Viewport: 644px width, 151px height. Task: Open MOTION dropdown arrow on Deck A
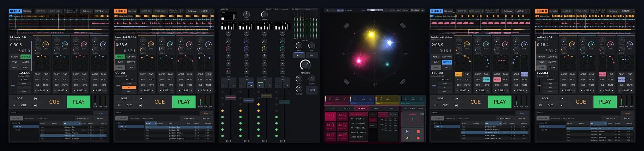coord(107,11)
